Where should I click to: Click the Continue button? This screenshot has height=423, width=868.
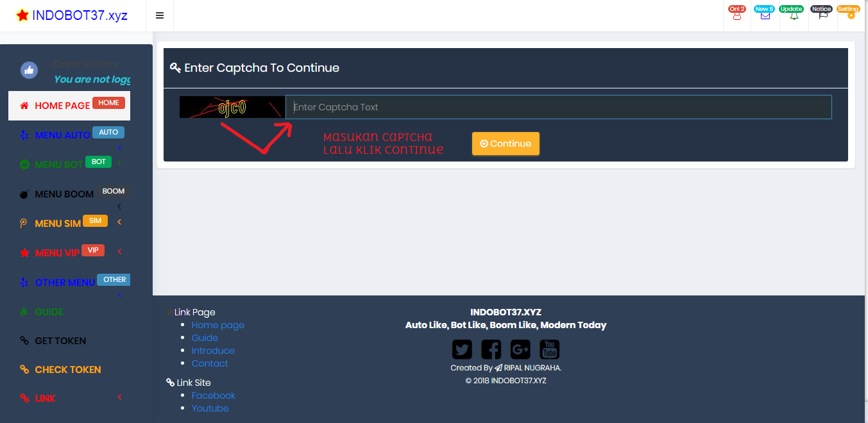click(506, 144)
